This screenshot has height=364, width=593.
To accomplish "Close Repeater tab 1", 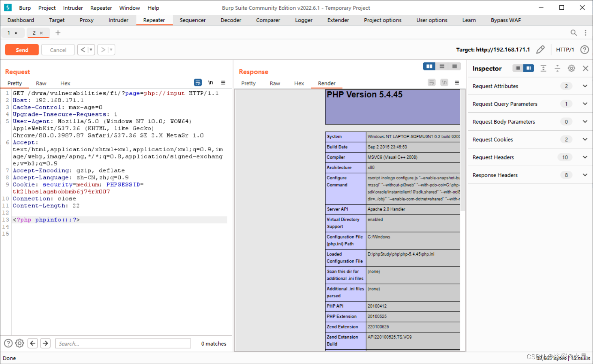I will (16, 33).
